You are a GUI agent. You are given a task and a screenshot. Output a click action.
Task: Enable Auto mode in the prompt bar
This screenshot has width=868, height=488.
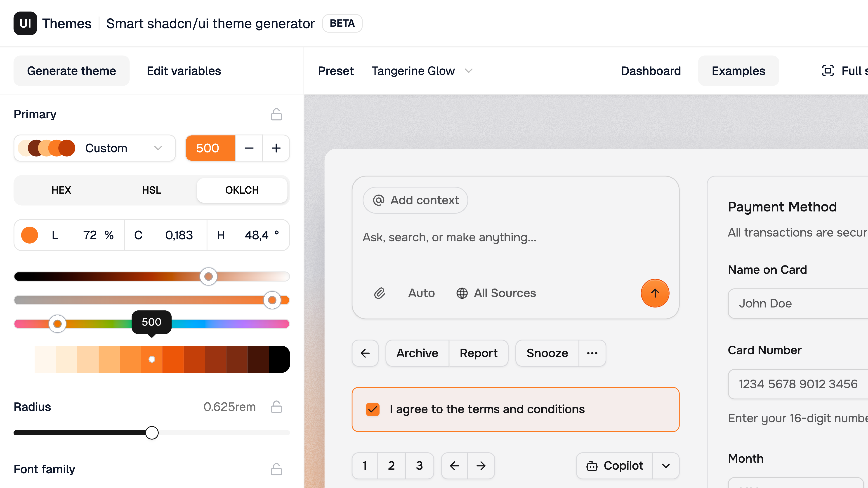(x=421, y=293)
